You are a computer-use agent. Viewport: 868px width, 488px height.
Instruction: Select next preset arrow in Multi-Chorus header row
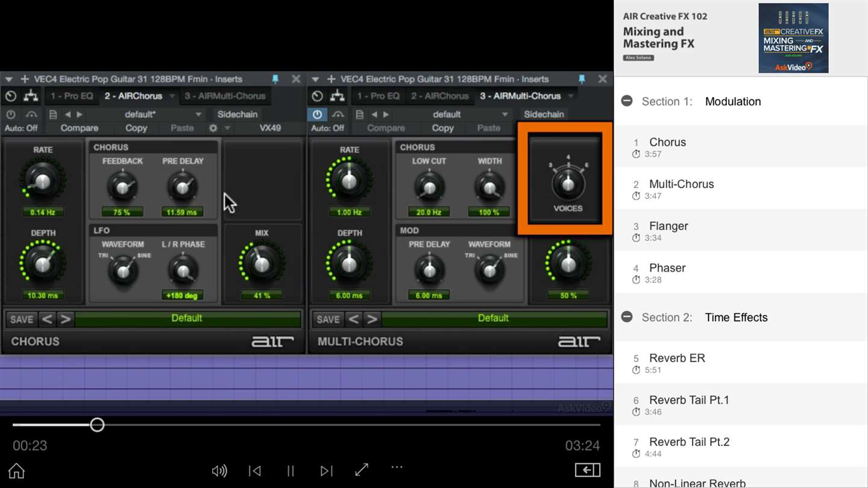point(386,114)
